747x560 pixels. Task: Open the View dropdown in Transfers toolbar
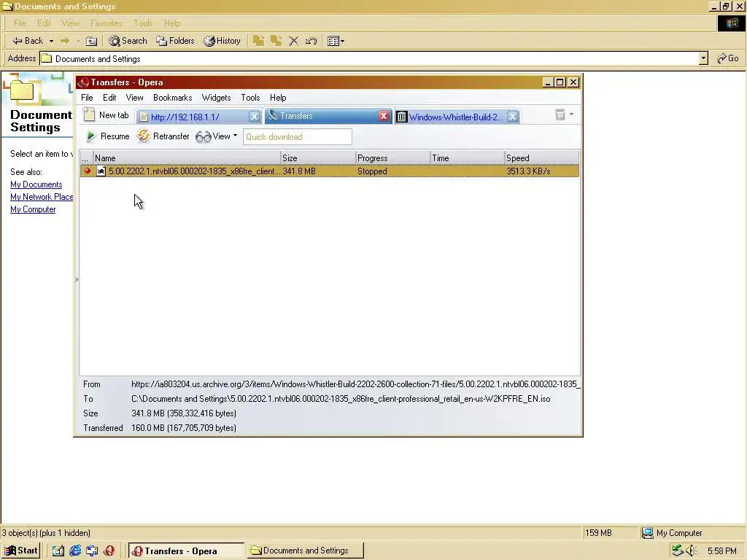(x=216, y=136)
